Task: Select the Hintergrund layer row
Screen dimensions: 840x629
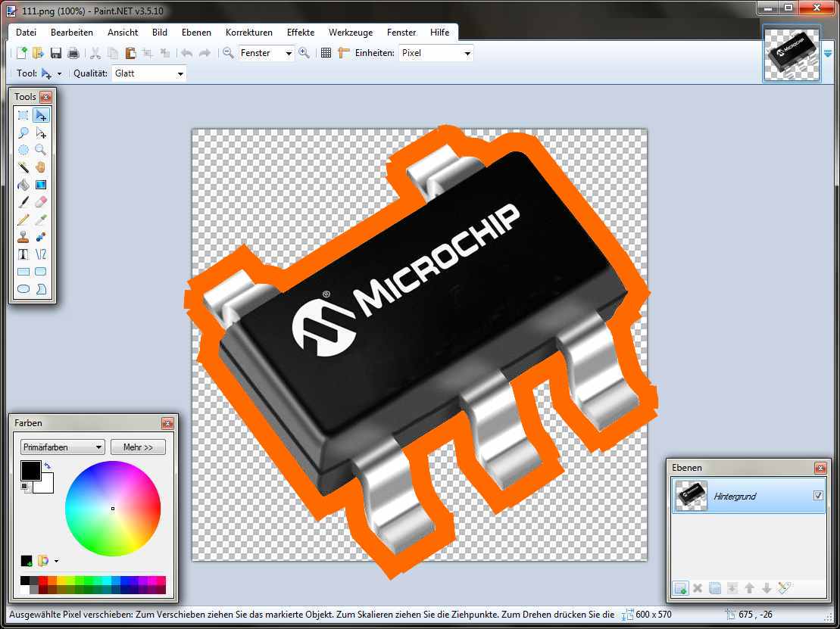Action: tap(748, 496)
